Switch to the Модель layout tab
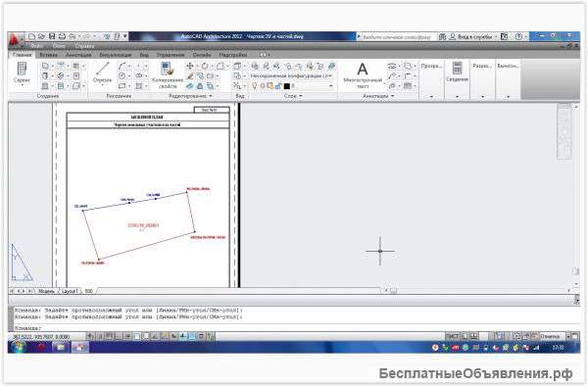Screen dimensions: 588x386 coord(46,291)
